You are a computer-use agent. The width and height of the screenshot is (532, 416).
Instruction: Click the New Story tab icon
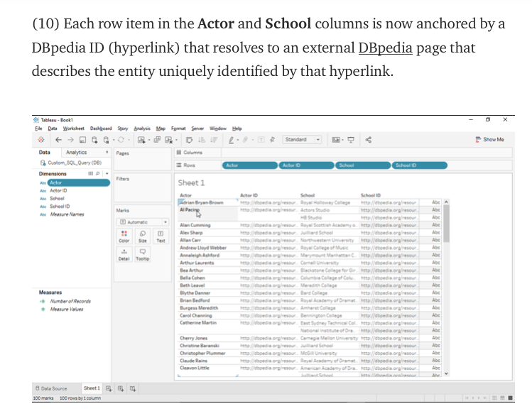coord(133,388)
